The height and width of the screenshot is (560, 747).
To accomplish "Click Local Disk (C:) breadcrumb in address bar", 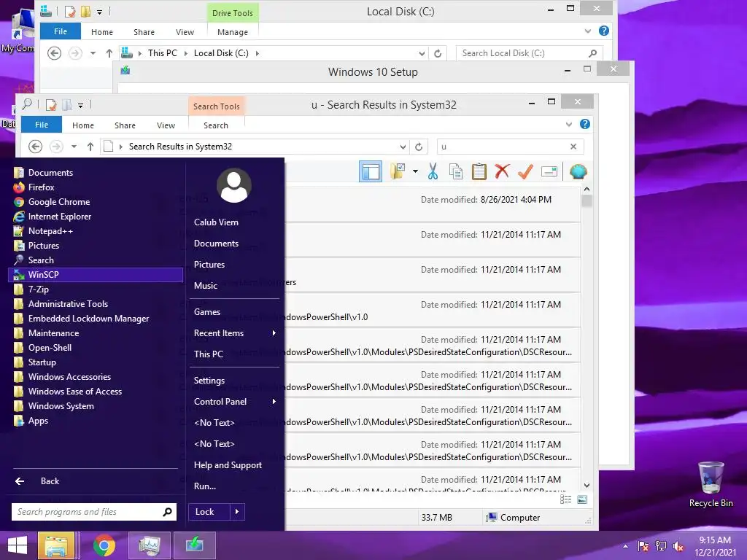I will [221, 53].
